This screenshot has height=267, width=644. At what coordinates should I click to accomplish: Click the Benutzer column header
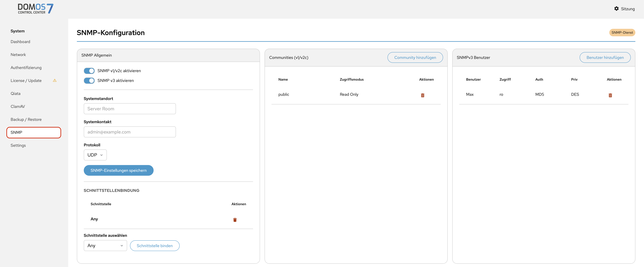(x=473, y=79)
